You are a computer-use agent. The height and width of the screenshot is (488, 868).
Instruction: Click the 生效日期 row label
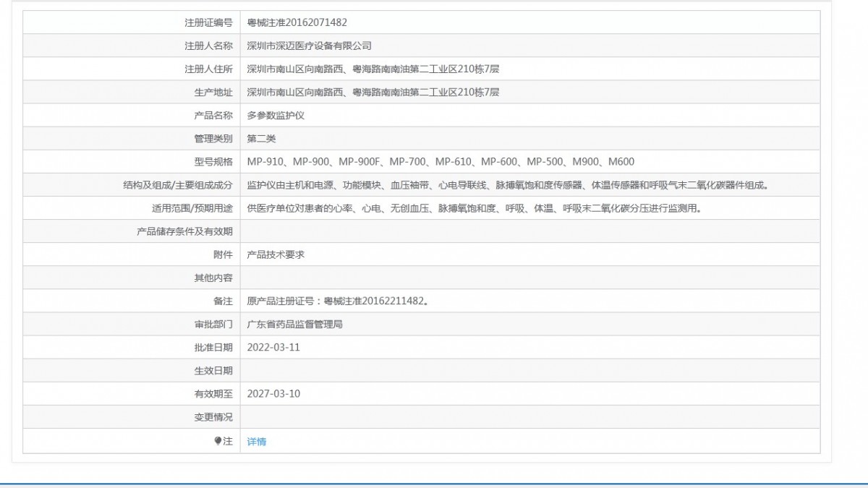click(214, 371)
